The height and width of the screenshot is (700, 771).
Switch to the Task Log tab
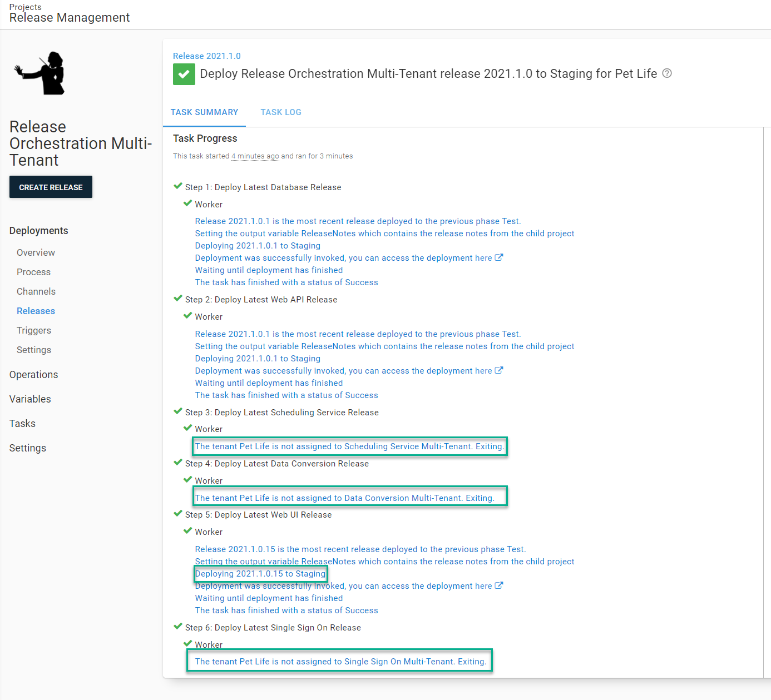[281, 112]
